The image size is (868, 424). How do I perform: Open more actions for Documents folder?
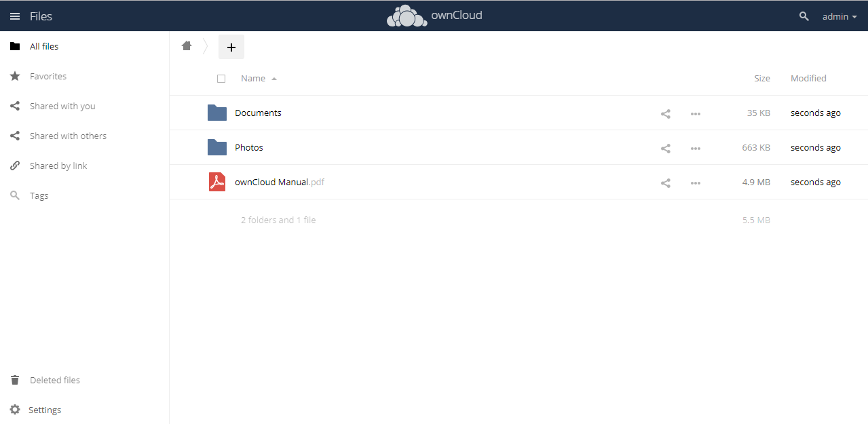(x=696, y=114)
